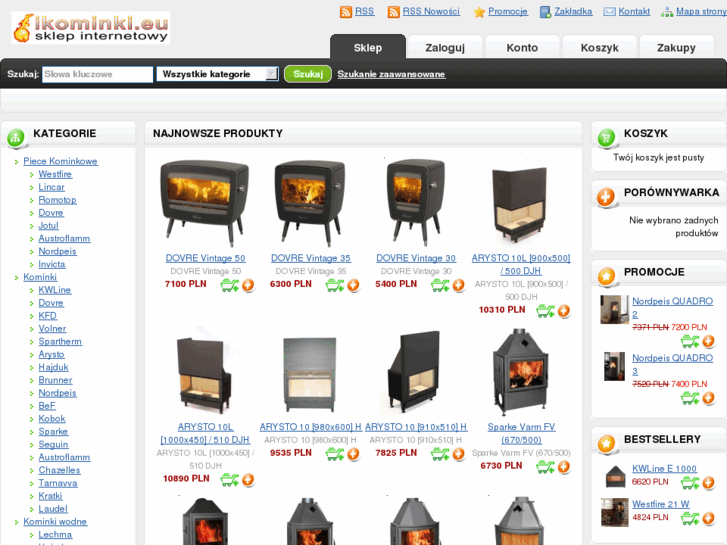Open DOVRE Vintage 30 product image

click(x=416, y=202)
